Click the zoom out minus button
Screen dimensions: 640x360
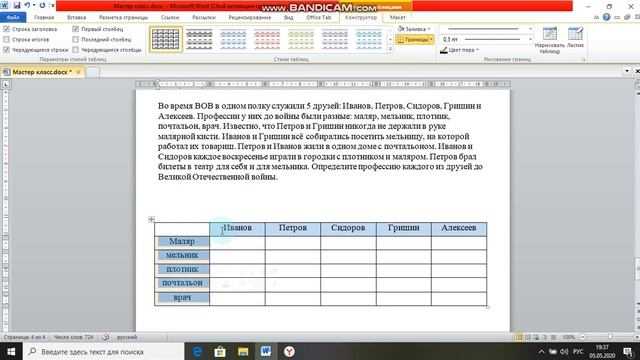583,337
